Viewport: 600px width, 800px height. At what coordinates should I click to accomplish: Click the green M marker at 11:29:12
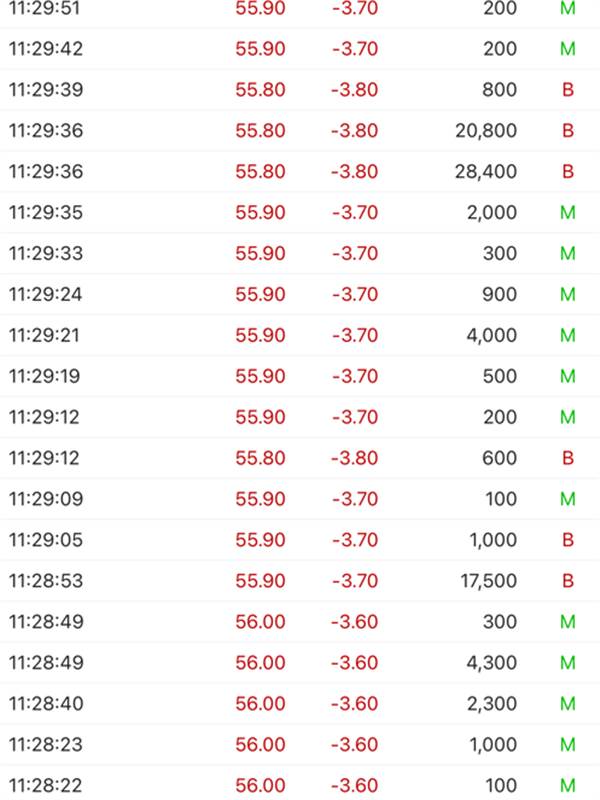tap(568, 417)
